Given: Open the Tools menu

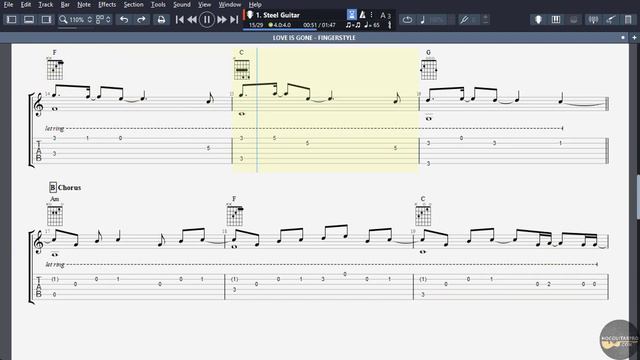Looking at the screenshot, I should pyautogui.click(x=158, y=4).
